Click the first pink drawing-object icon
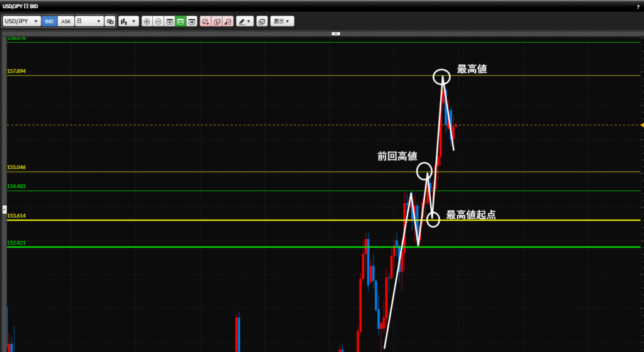This screenshot has height=352, width=644. click(x=205, y=21)
